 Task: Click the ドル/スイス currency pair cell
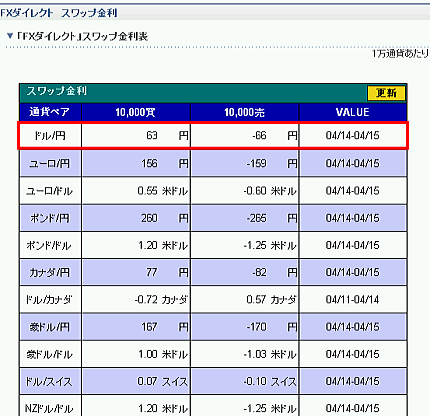click(x=50, y=381)
